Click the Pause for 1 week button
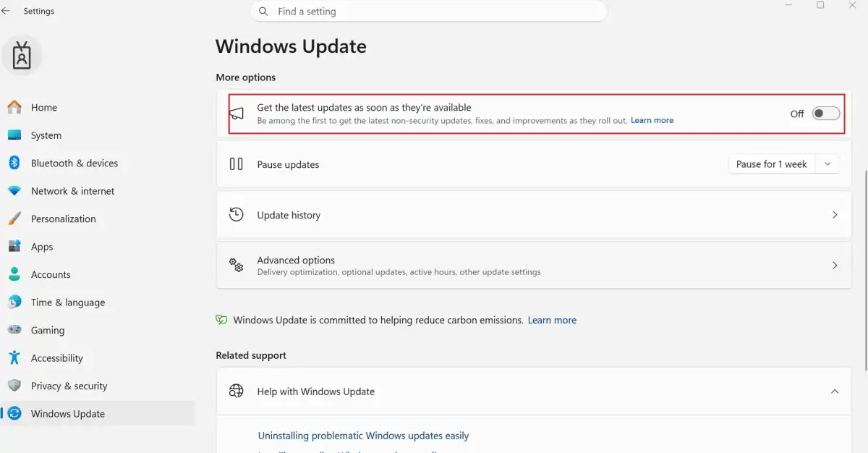Image resolution: width=868 pixels, height=453 pixels. [x=772, y=164]
